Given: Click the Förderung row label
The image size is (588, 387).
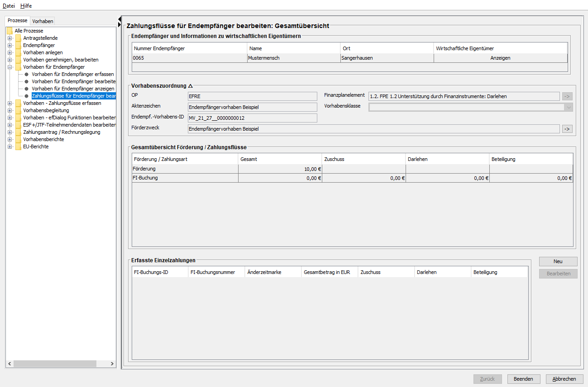Looking at the screenshot, I should pos(144,169).
